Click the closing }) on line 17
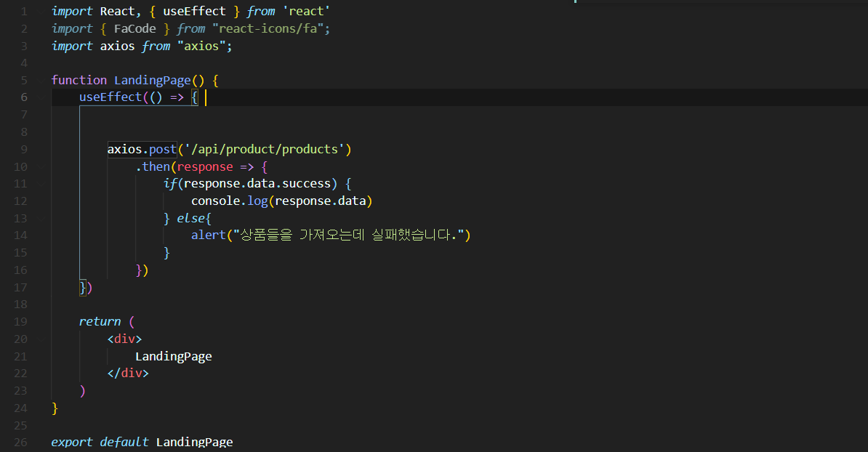Image resolution: width=868 pixels, height=452 pixels. tap(86, 288)
